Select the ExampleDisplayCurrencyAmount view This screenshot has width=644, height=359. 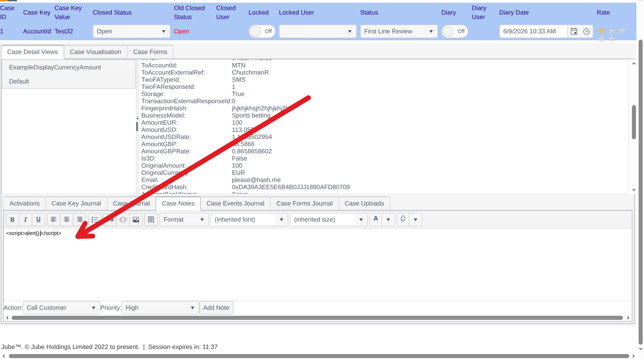[69, 67]
